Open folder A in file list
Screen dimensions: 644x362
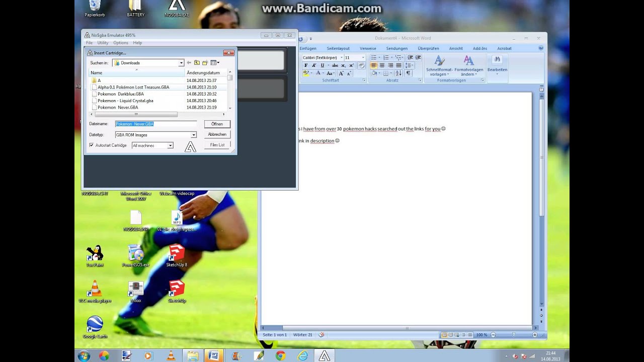click(x=99, y=80)
